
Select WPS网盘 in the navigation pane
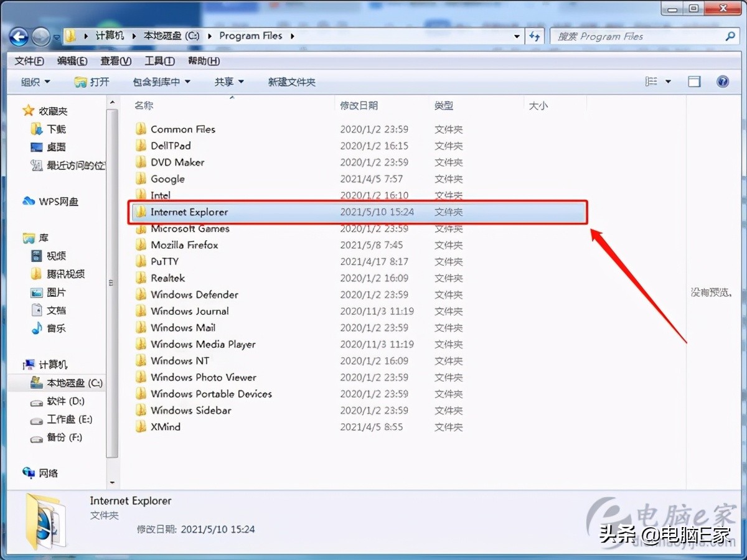click(x=50, y=202)
